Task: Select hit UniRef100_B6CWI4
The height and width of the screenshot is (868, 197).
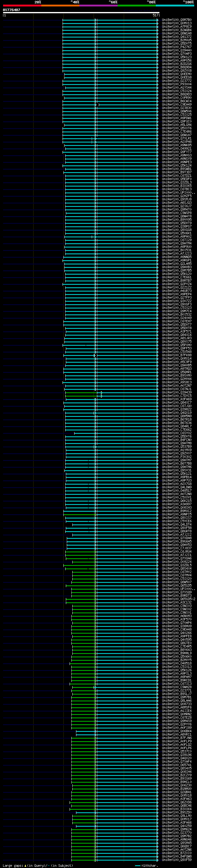Action: click(177, 101)
